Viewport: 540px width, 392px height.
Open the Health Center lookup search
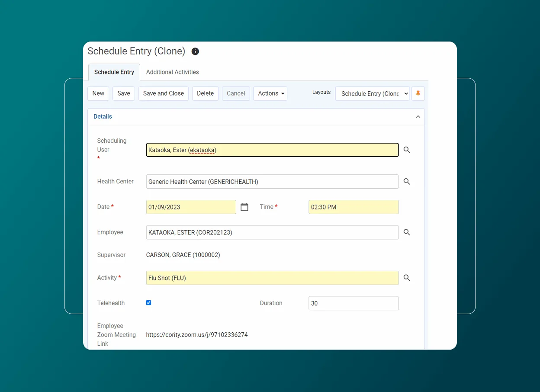pyautogui.click(x=406, y=181)
